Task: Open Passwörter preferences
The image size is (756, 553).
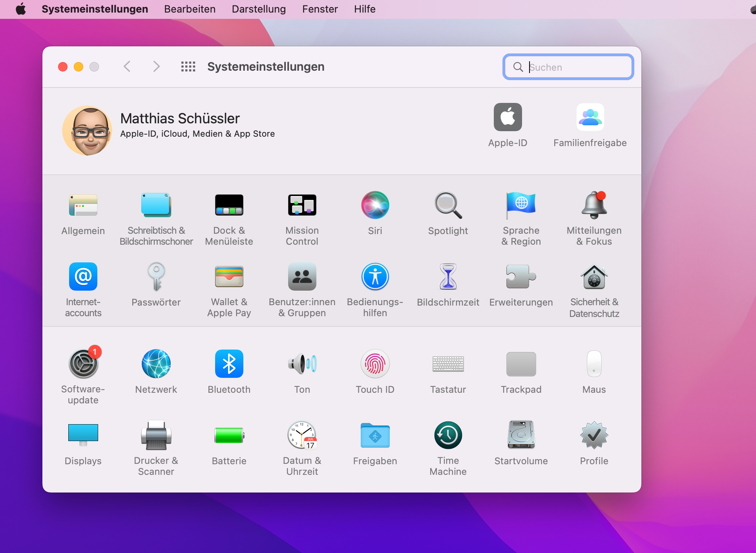Action: pyautogui.click(x=156, y=276)
